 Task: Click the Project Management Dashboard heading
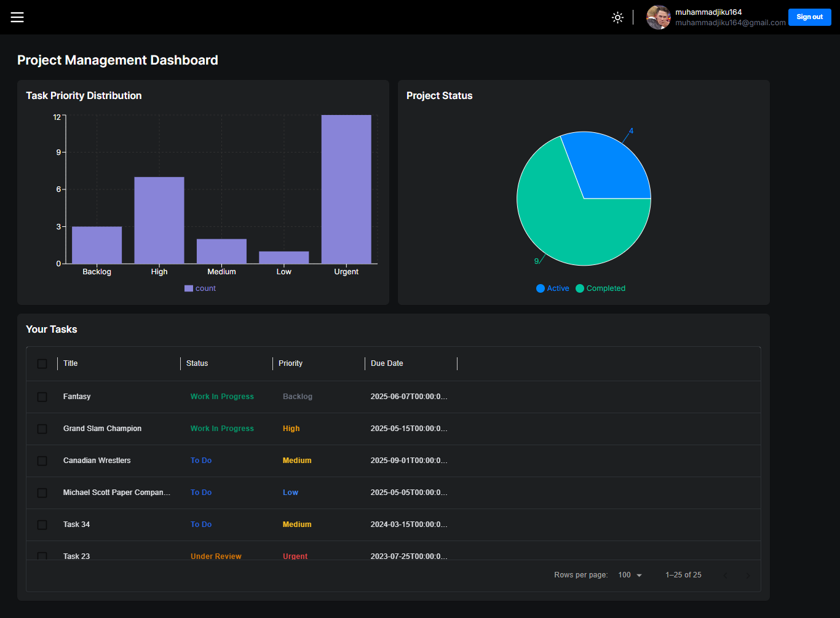[117, 60]
